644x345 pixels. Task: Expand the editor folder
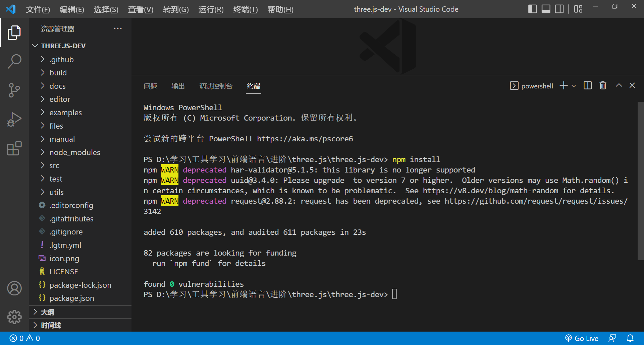80,99
